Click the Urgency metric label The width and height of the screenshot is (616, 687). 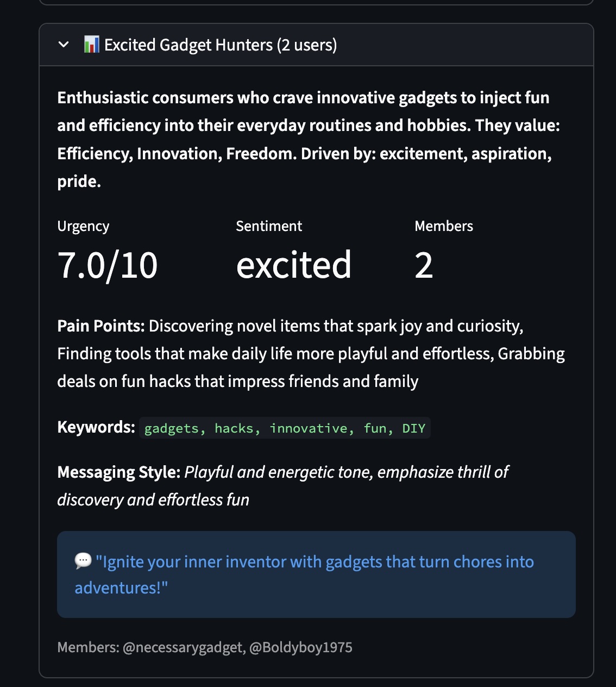[83, 226]
